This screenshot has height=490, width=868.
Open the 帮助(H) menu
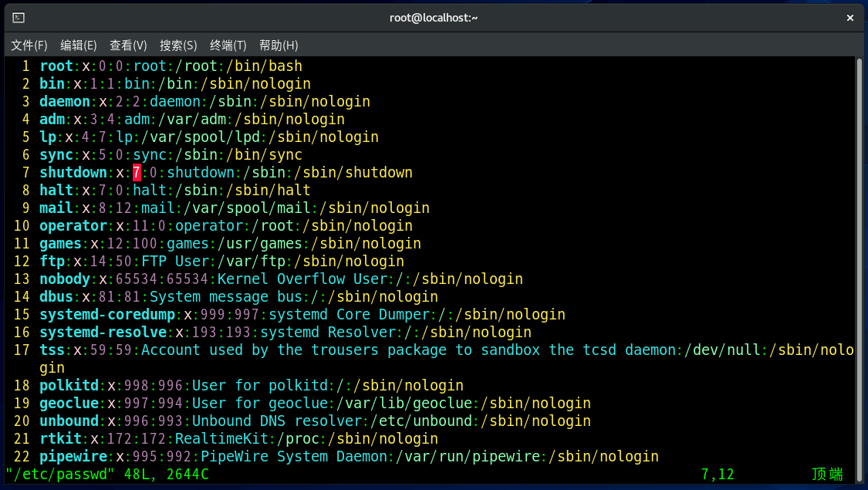[x=279, y=46]
